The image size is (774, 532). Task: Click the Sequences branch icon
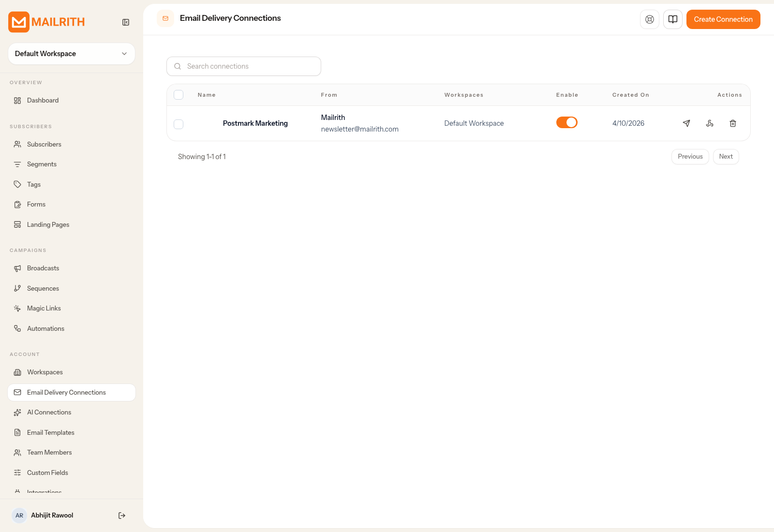pos(17,288)
